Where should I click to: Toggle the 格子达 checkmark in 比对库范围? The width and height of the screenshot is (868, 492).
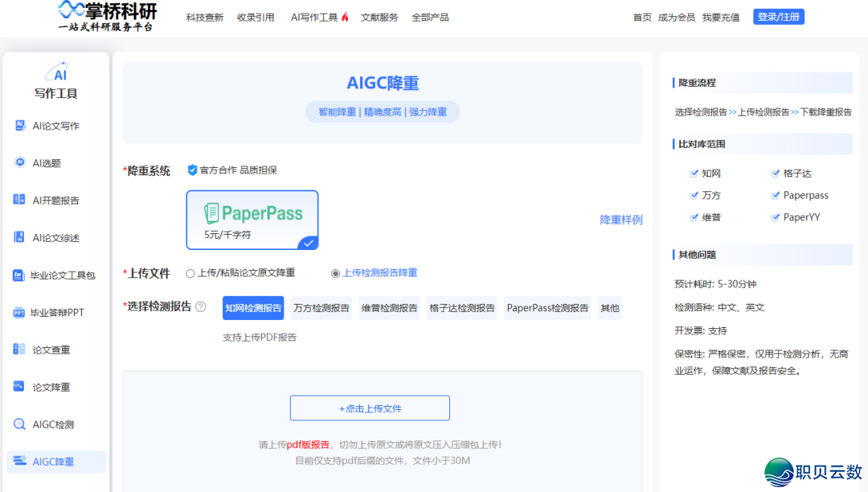(x=775, y=173)
